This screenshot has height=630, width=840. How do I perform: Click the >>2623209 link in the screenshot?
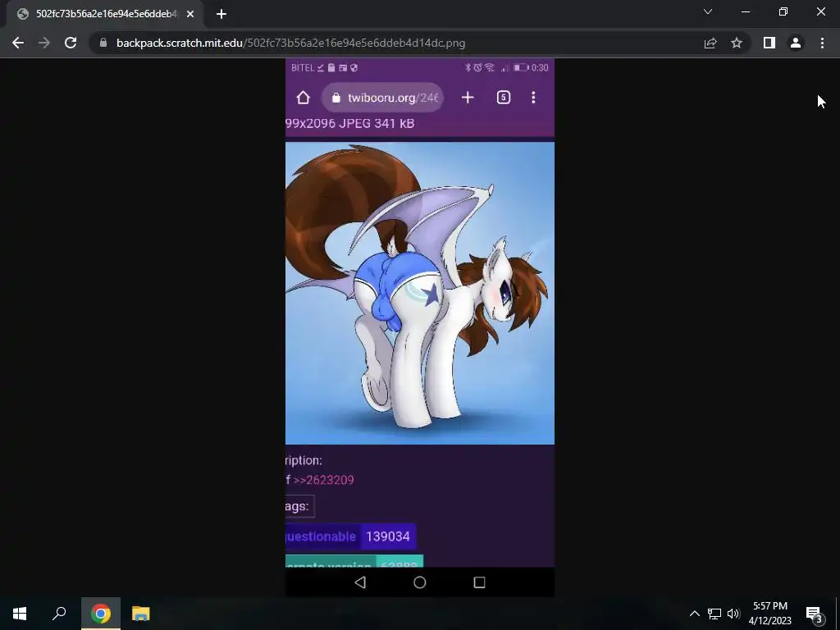point(323,480)
